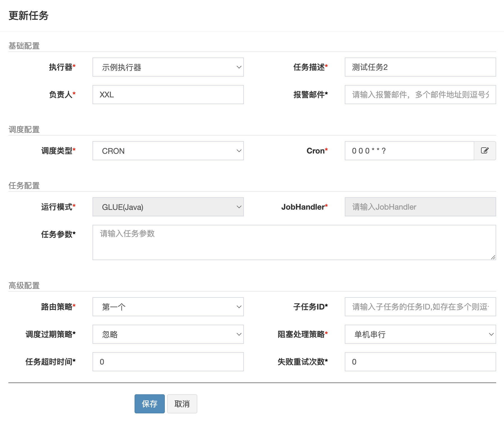This screenshot has height=426, width=504.
Task: Click the 更新任务 dialog title
Action: (x=29, y=15)
